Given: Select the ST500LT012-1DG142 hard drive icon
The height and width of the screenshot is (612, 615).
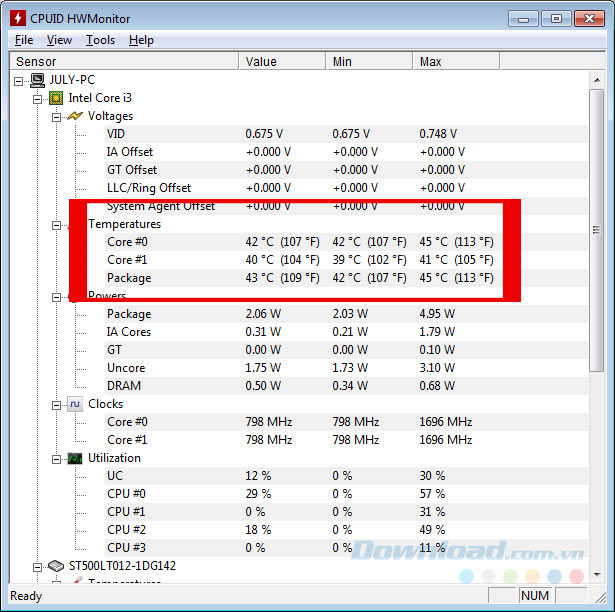Looking at the screenshot, I should (56, 566).
